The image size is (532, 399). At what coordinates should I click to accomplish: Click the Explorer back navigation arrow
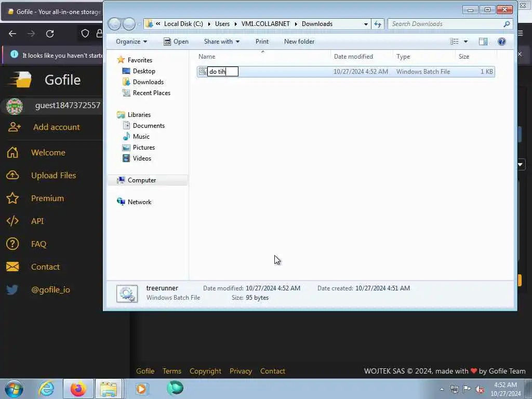114,24
